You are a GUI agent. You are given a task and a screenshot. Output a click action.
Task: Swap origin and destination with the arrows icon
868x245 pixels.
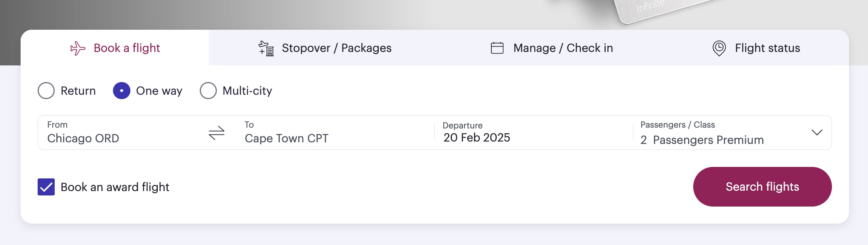point(216,133)
